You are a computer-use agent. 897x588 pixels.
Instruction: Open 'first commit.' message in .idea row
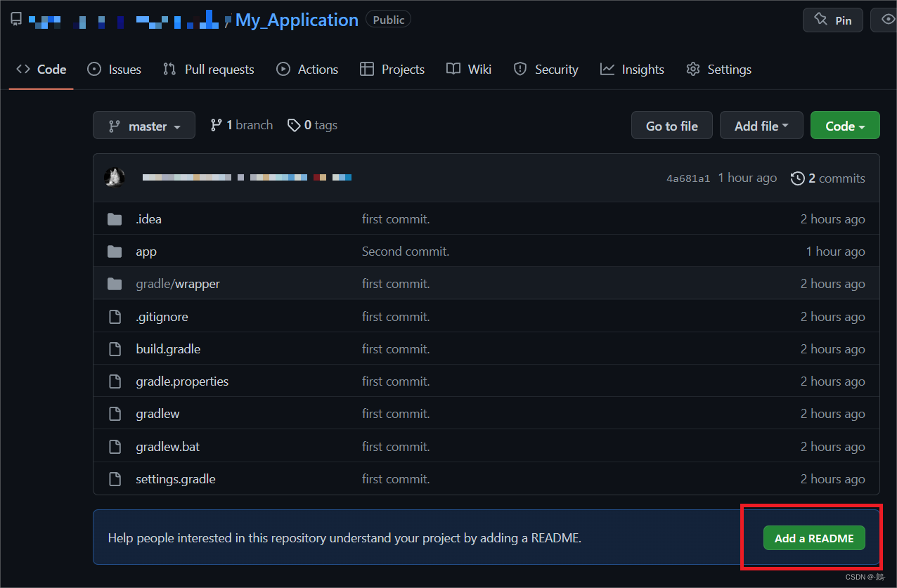396,219
